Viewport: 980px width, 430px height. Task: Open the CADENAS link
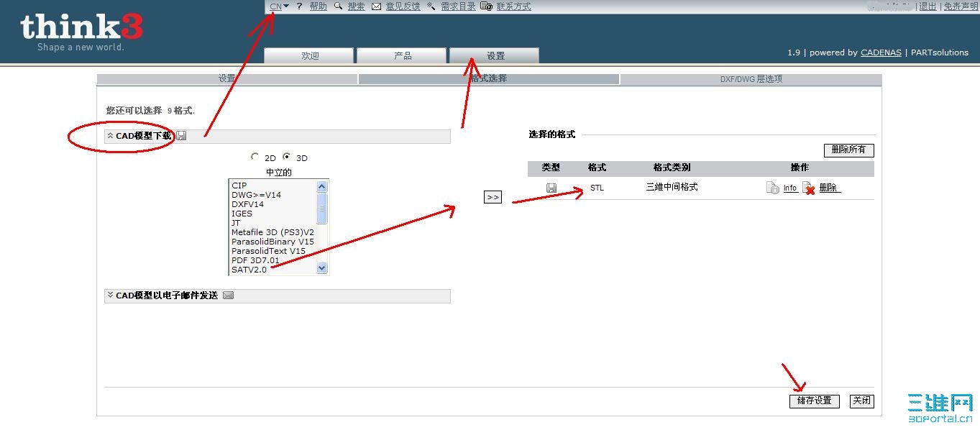pyautogui.click(x=881, y=52)
